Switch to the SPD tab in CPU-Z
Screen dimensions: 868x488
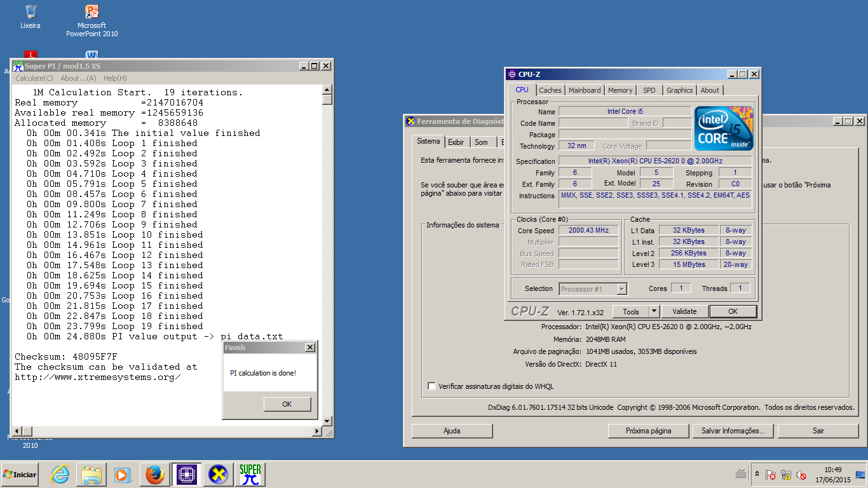coord(649,90)
